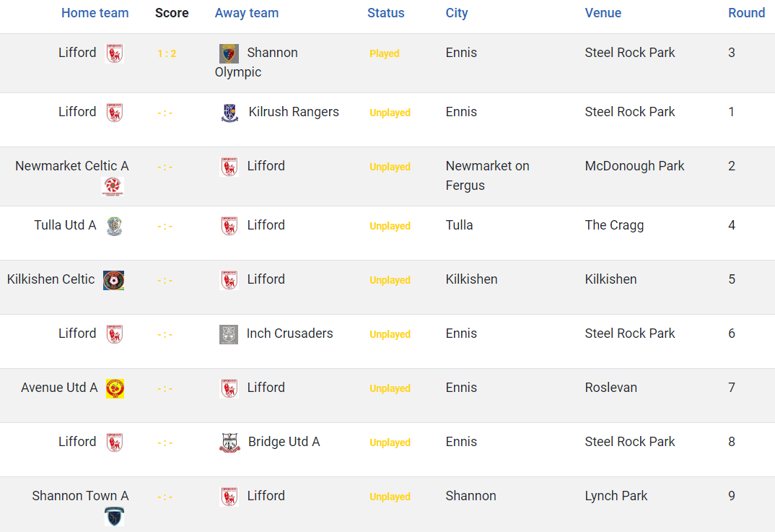
Task: Open Unplayed status for Kilrush Rangers match
Action: coord(390,113)
